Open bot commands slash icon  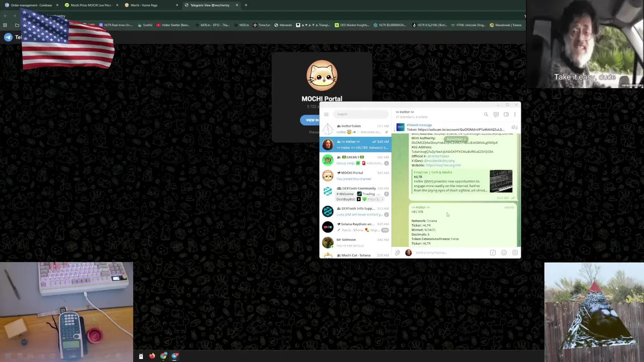pos(493,253)
